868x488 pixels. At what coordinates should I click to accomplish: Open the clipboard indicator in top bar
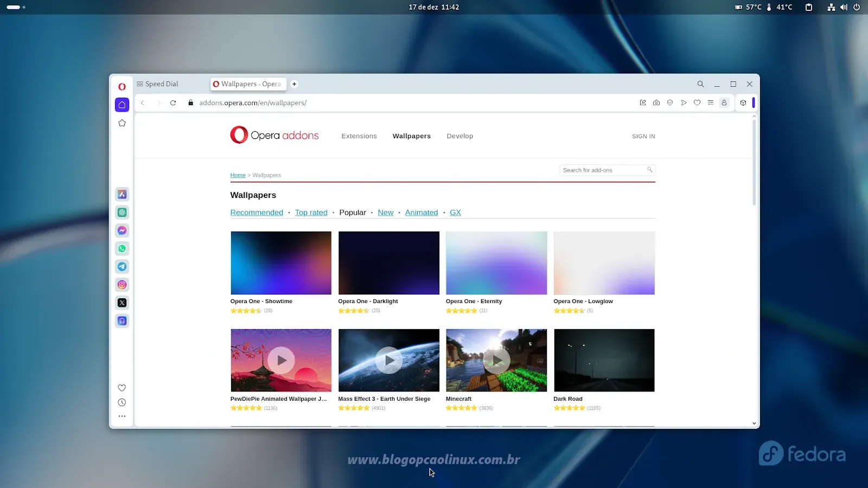808,7
